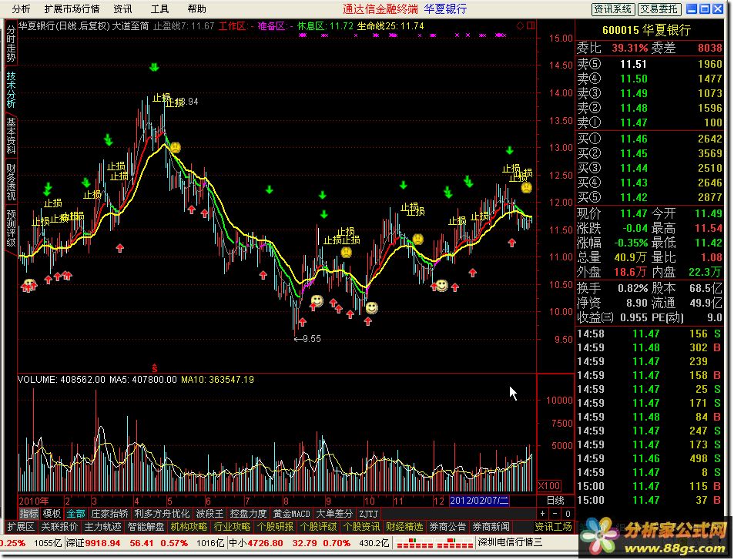Open the 智能解盘 bottom tab
Screen dimensions: 734x560
coord(146,527)
